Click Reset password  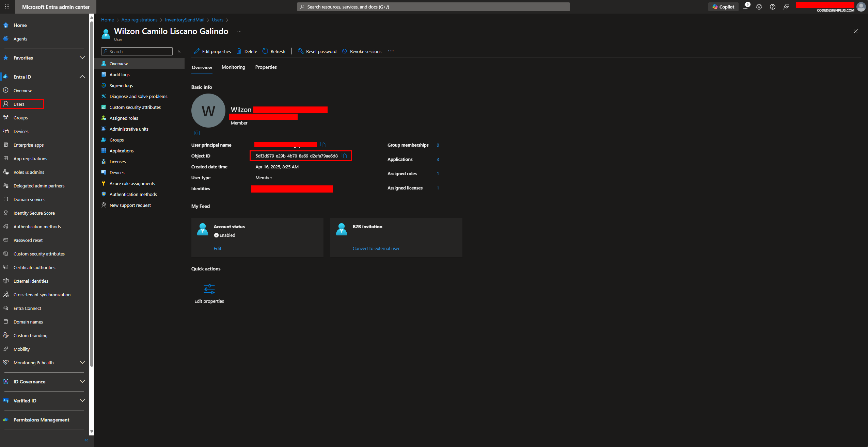pos(317,51)
